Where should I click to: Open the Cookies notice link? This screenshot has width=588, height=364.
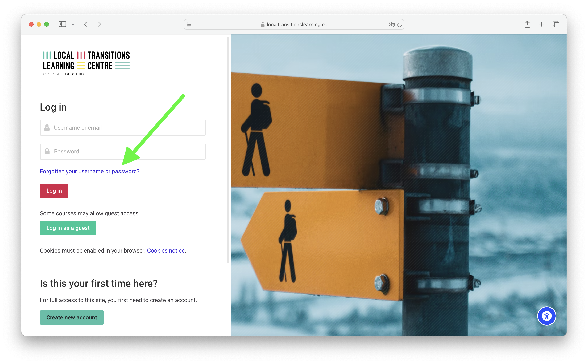pos(166,251)
